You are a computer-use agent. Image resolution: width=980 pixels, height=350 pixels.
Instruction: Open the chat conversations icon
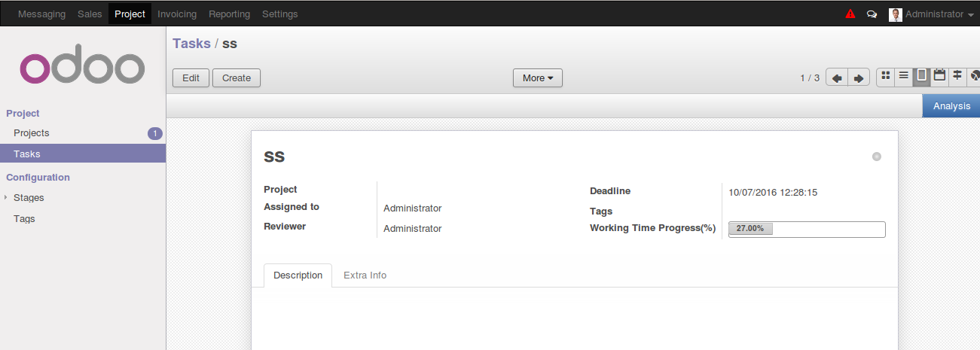click(x=872, y=14)
